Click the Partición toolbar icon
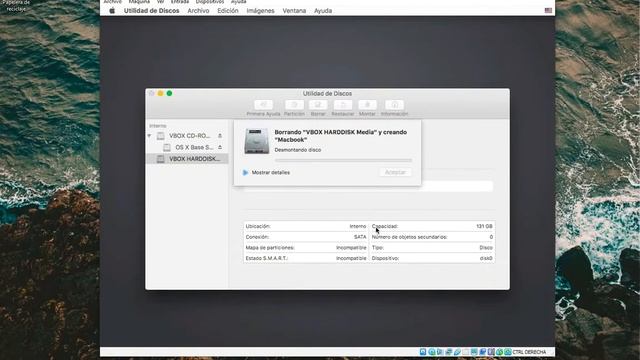Viewport: 640px width, 360px height. (x=294, y=105)
